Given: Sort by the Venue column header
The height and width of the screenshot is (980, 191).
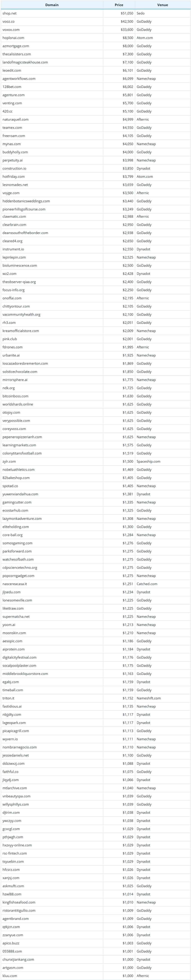Looking at the screenshot, I should click(162, 5).
